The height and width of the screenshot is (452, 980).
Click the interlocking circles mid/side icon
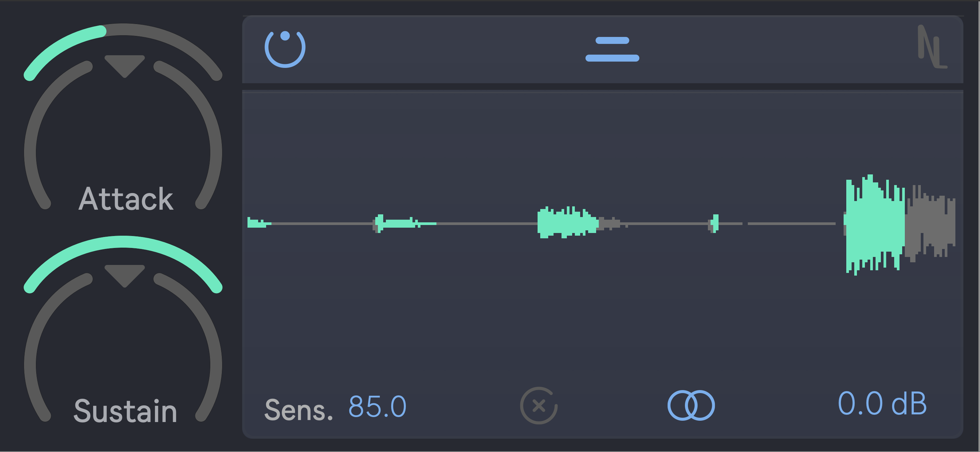coord(692,405)
